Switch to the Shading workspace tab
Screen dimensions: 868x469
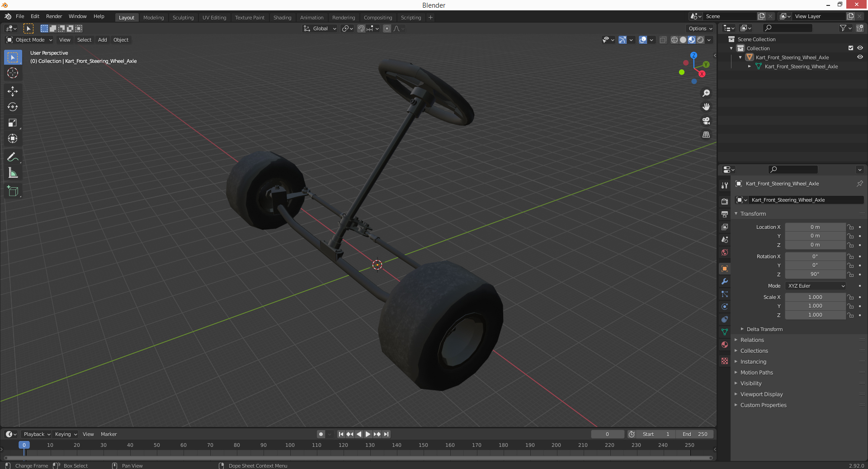tap(282, 18)
